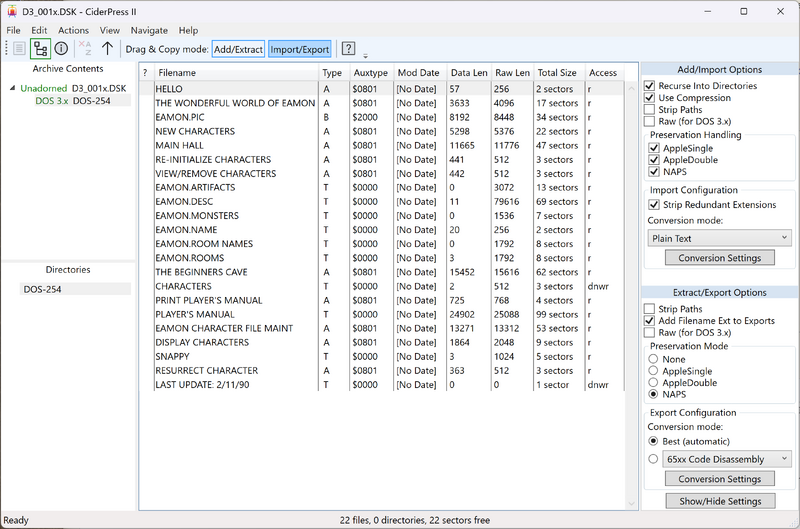Sort by Type column header
800x529 pixels.
click(x=332, y=72)
